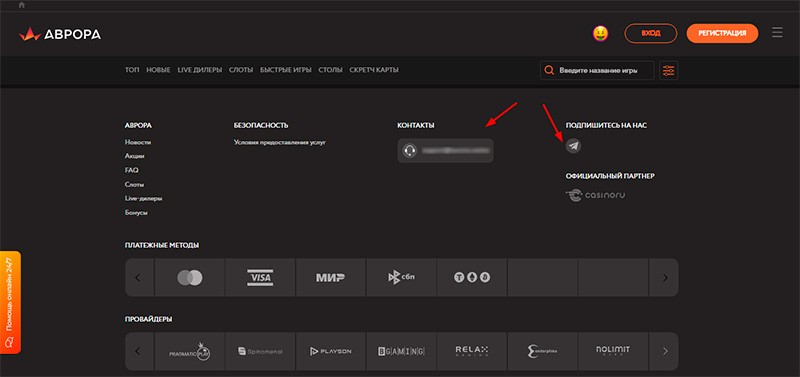Click the БЕЗОПАСНОСТЬ heading
Viewport: 800px width, 377px height.
261,125
